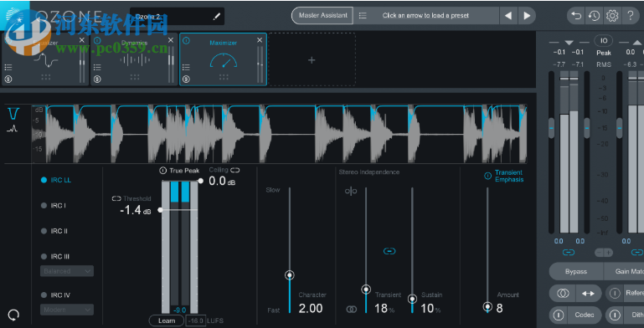The width and height of the screenshot is (644, 328).
Task: Swap channels with the double arrow icon
Action: point(588,293)
